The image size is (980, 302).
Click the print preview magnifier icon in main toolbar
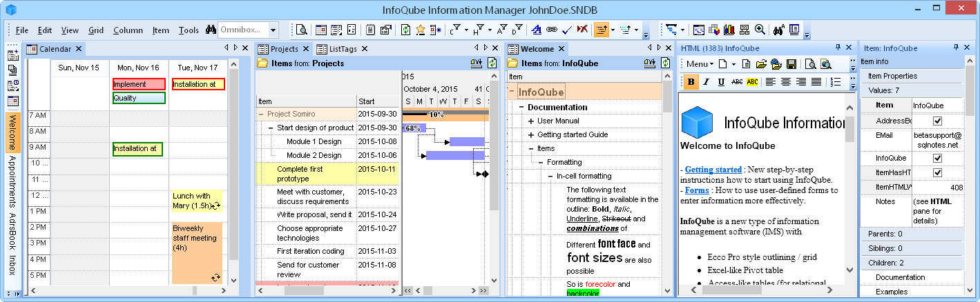pos(302,30)
